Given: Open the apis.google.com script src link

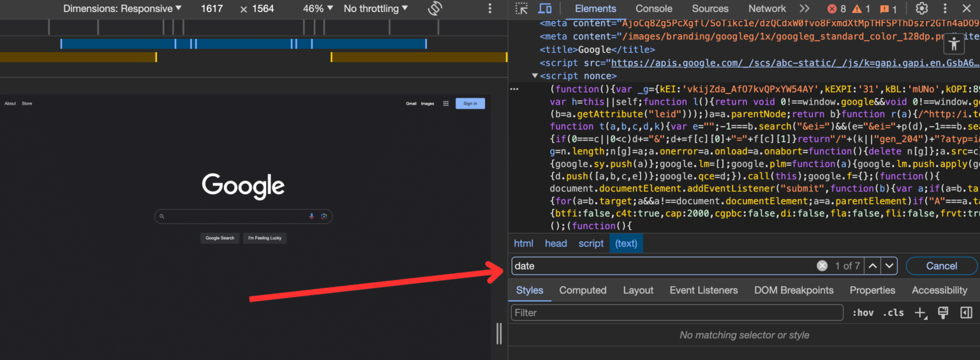Looking at the screenshot, I should (x=795, y=63).
